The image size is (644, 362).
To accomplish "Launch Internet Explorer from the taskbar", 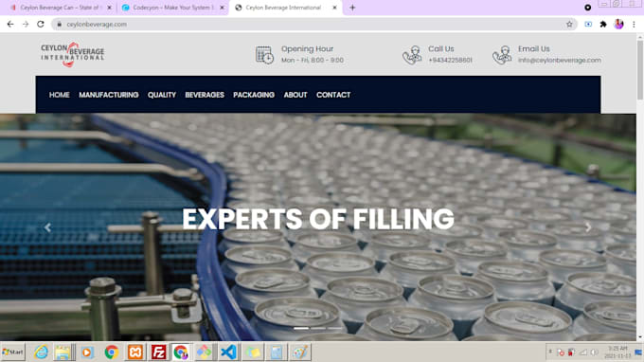I will pos(41,353).
